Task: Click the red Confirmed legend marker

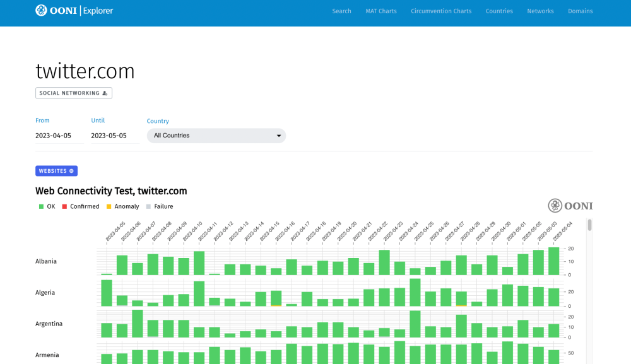Action: (x=64, y=206)
